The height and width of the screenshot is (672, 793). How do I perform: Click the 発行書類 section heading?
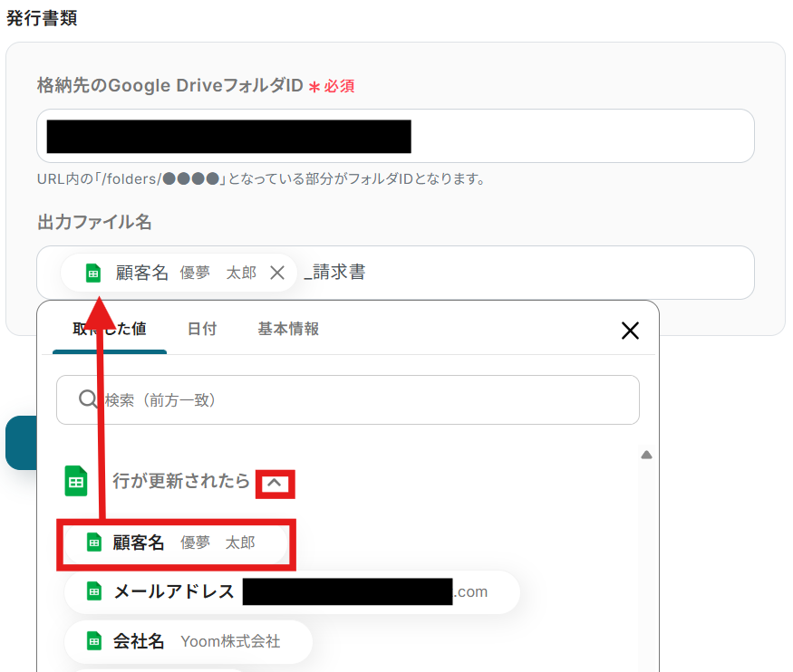42,18
